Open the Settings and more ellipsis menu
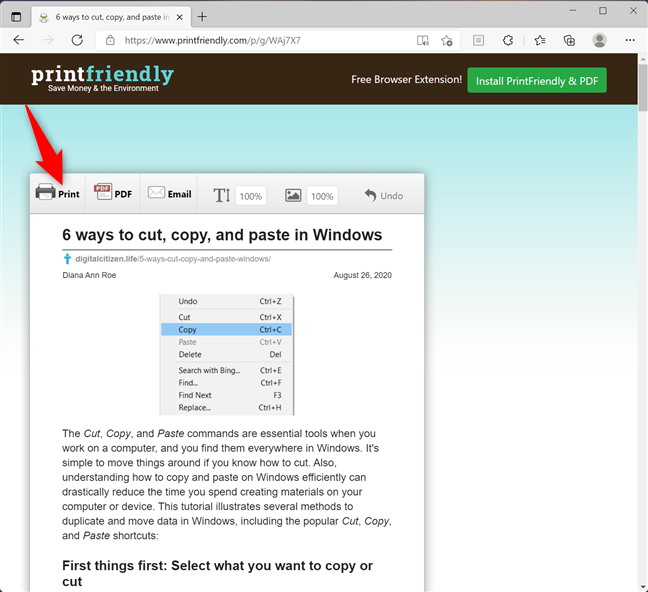 [630, 40]
